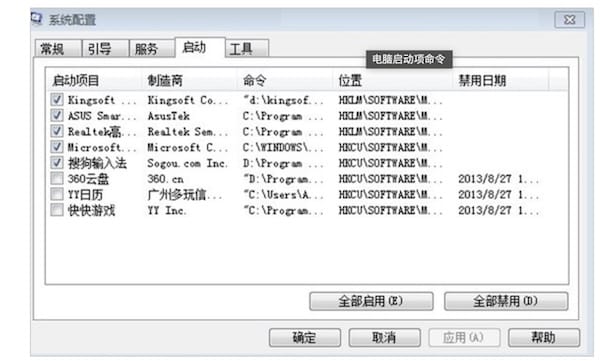Open help with the 帮助 button

[x=544, y=338]
